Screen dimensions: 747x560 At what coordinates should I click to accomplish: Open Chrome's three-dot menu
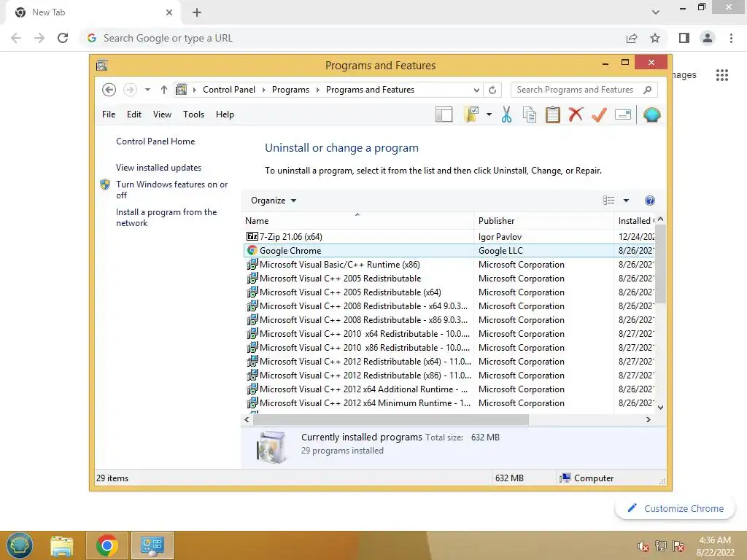coord(731,38)
